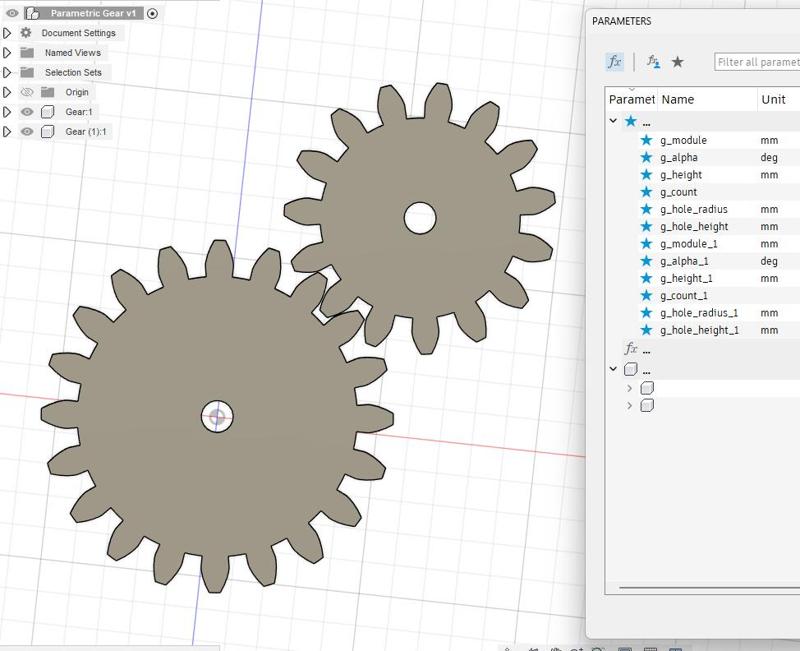Screen dimensions: 800x651
Task: Expand the Document Settings node
Action: (7, 32)
